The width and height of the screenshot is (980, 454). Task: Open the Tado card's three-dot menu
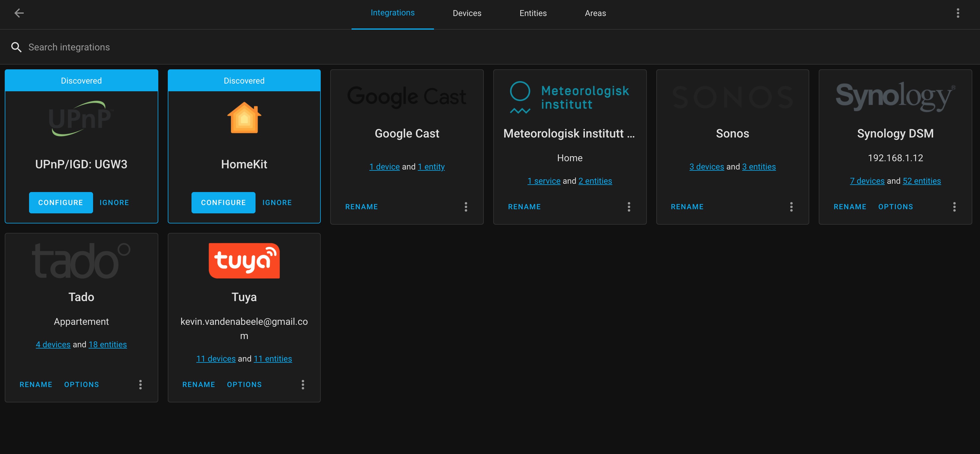[x=141, y=385]
